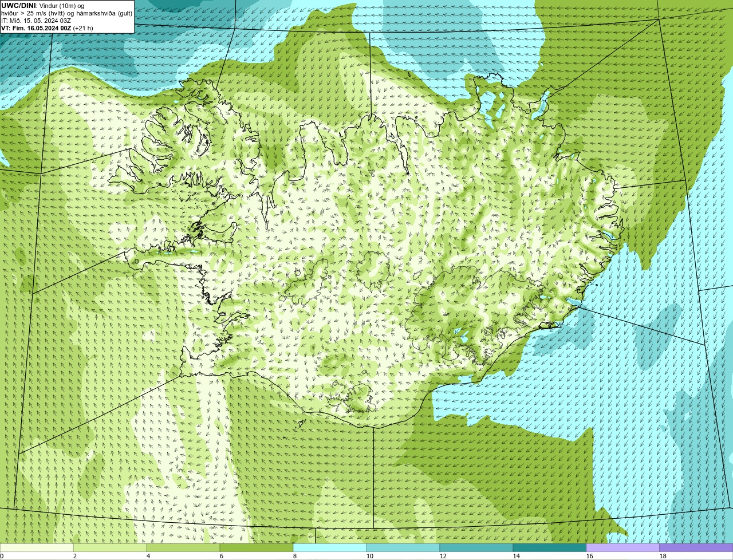The image size is (733, 560).
Task: Click the 12–14 m/s teal legend swatch
Action: (476, 547)
